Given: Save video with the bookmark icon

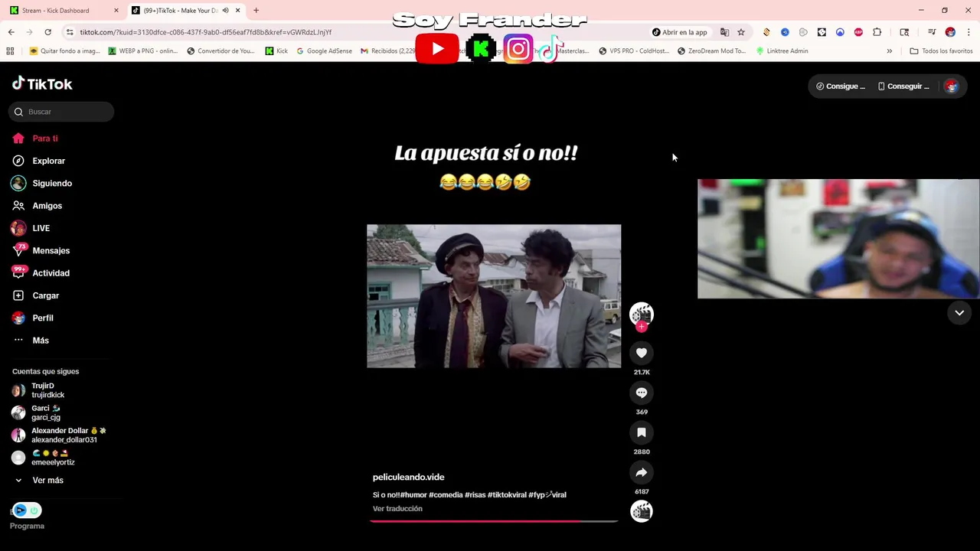Looking at the screenshot, I should [642, 432].
